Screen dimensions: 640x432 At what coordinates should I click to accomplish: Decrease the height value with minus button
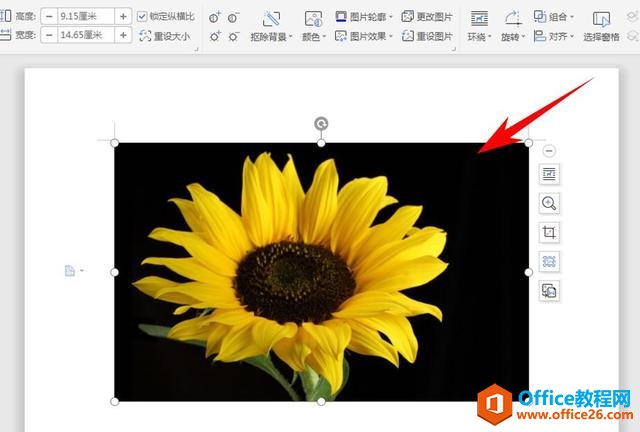49,17
